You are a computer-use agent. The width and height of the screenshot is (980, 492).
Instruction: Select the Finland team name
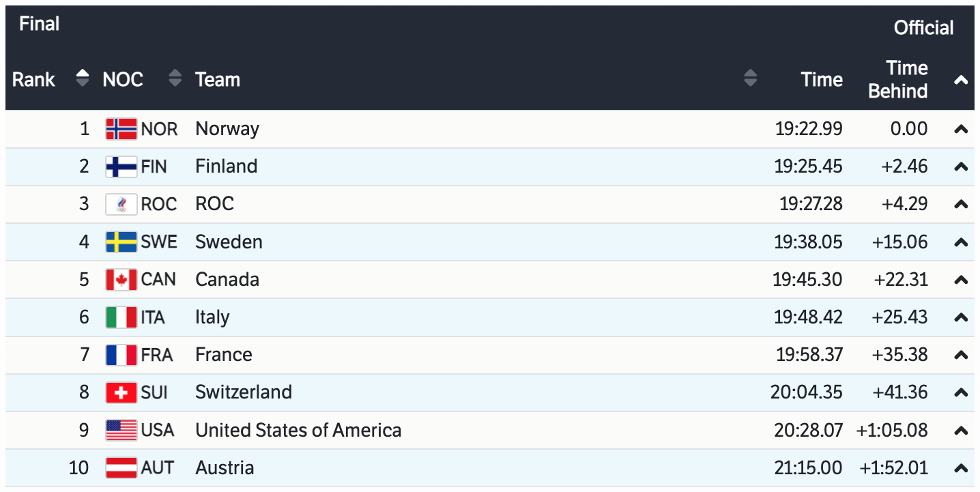click(x=226, y=167)
